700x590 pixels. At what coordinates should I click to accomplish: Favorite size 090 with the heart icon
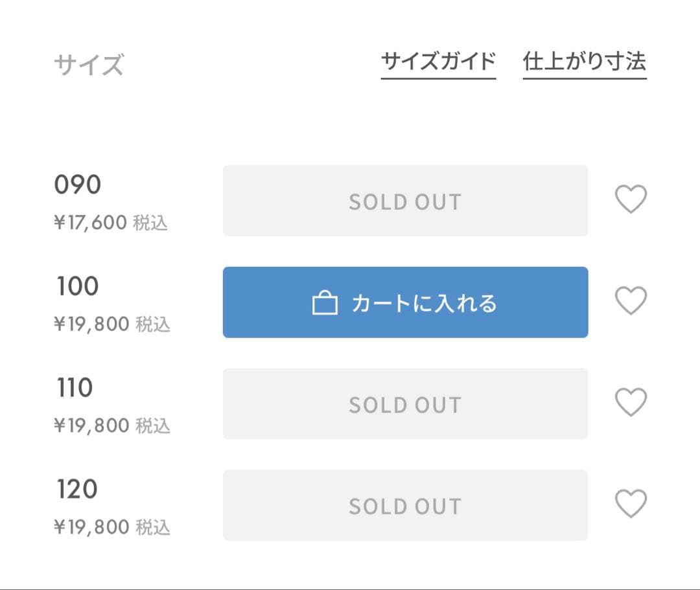pos(631,199)
